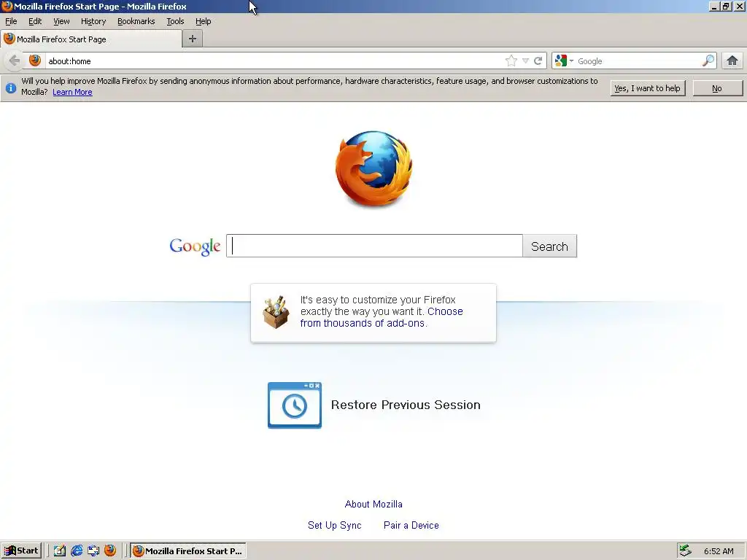Select the Mozilla Firefox Start Page tab
Viewport: 747px width, 560px height.
[x=91, y=39]
